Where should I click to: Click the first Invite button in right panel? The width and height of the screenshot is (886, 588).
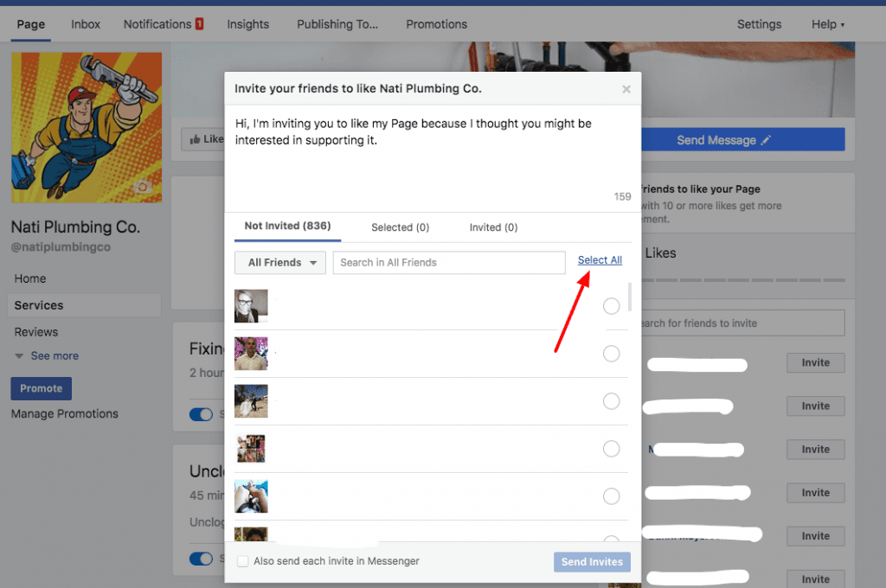(815, 362)
